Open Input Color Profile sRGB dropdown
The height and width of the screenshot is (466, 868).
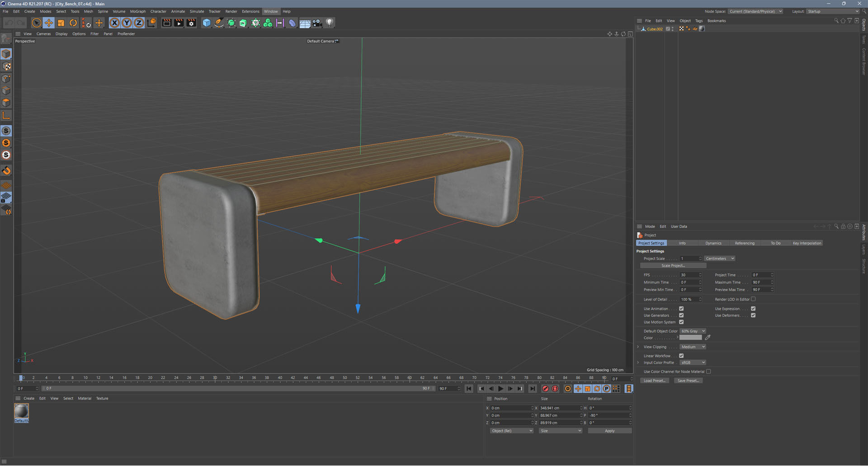coord(693,362)
